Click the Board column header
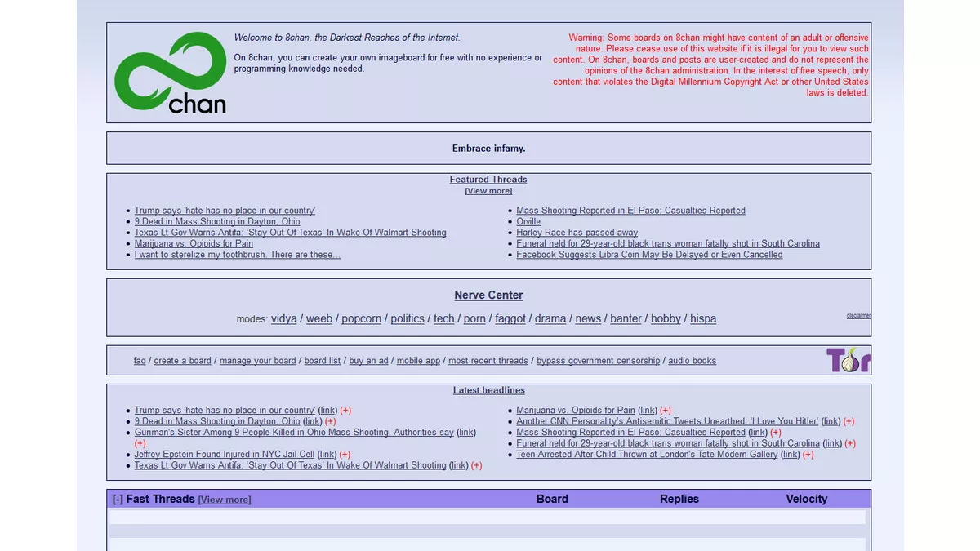 [x=552, y=499]
